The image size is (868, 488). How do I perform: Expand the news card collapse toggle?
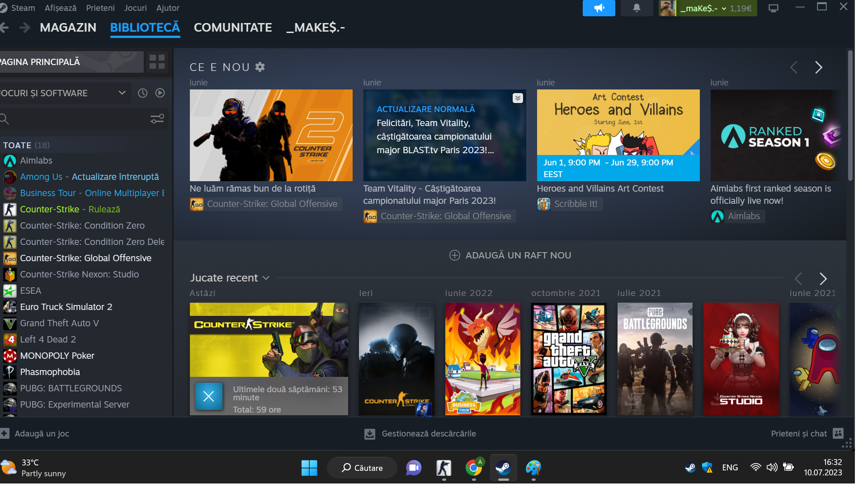tap(518, 98)
